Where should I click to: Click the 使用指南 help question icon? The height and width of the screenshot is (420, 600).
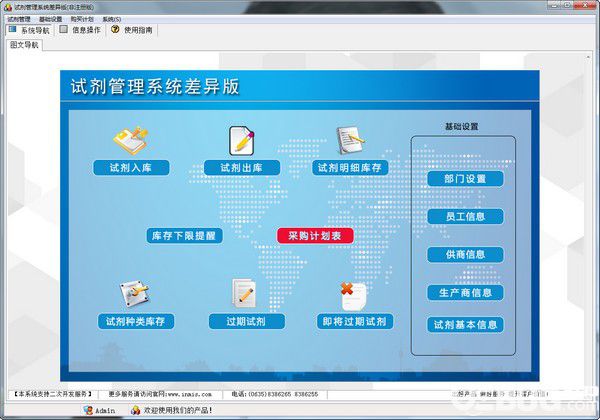point(115,29)
